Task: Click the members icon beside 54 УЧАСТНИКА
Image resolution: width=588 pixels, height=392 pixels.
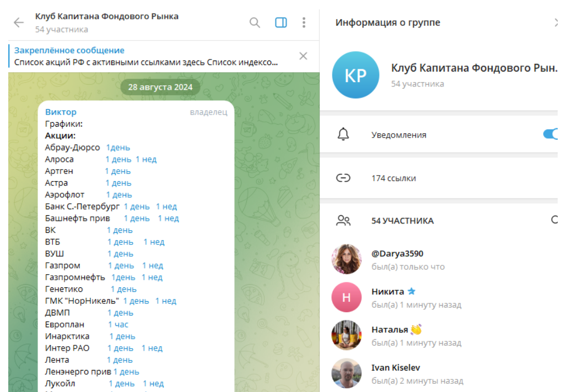Action: tap(343, 220)
